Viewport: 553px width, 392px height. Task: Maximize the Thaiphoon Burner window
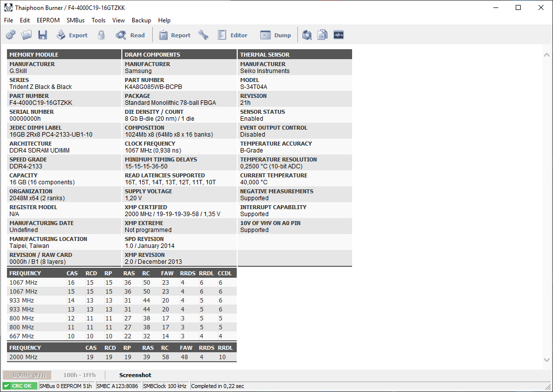(x=518, y=8)
